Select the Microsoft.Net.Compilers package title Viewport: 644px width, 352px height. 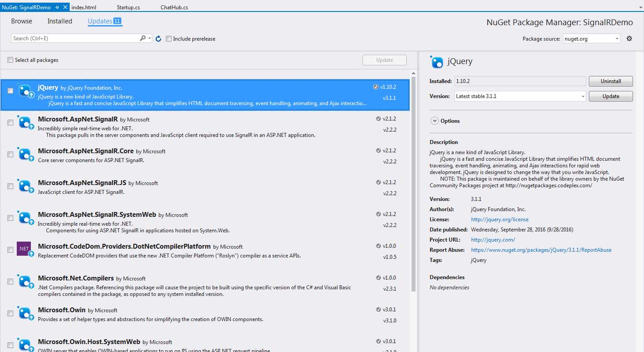[76, 278]
